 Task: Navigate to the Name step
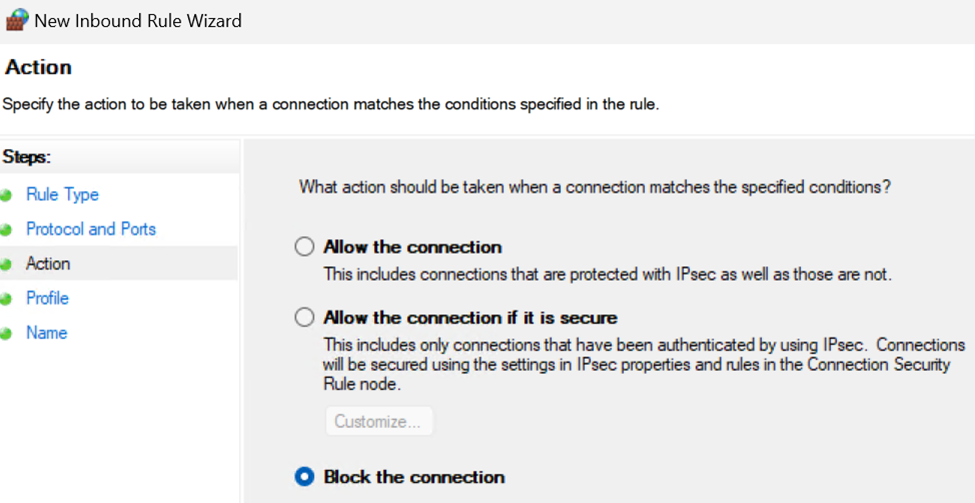[x=47, y=333]
